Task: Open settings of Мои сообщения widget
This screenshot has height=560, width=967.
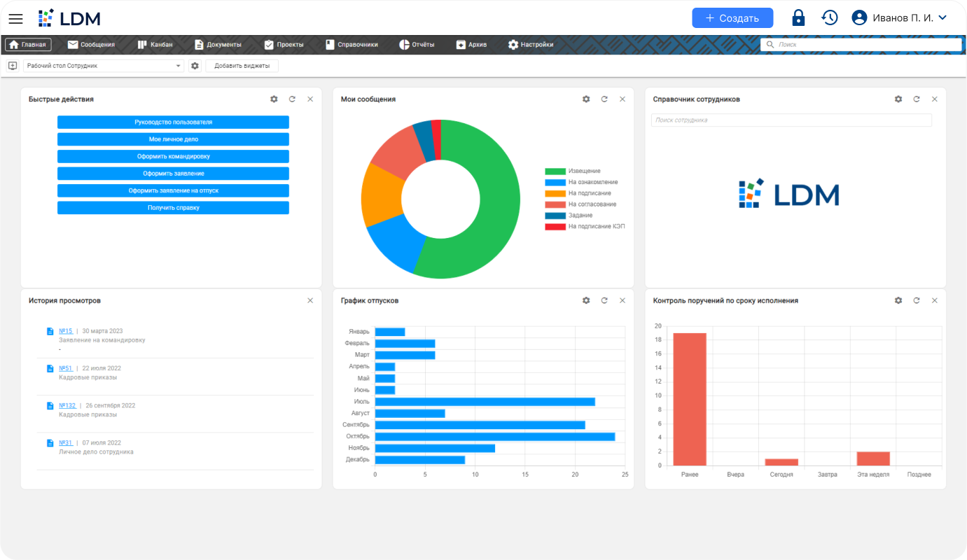Action: tap(586, 99)
